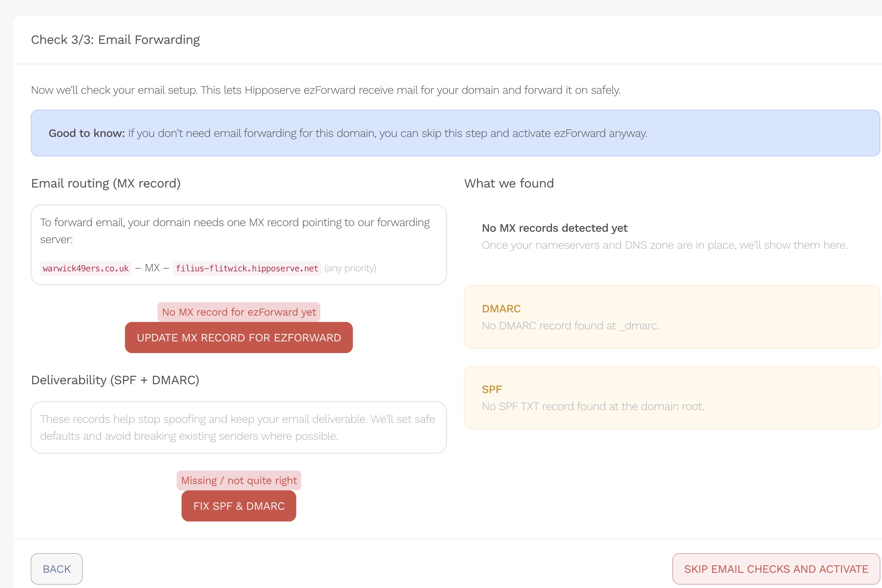Click the spoofing and deliverability description box
This screenshot has height=588, width=882.
[239, 427]
